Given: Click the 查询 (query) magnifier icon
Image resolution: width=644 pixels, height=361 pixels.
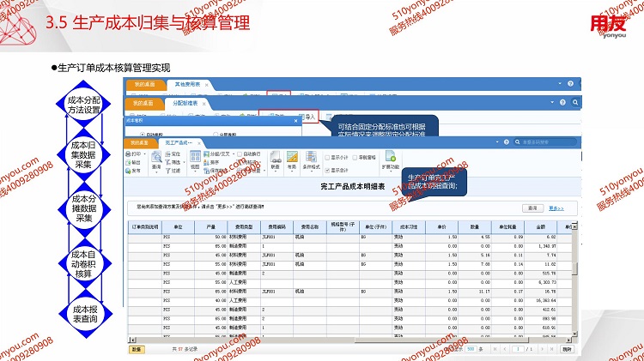Looking at the screenshot, I should (155, 159).
